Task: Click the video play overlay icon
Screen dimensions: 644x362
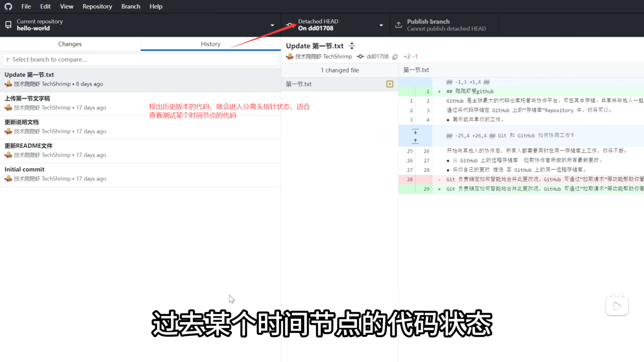Action: (x=617, y=306)
